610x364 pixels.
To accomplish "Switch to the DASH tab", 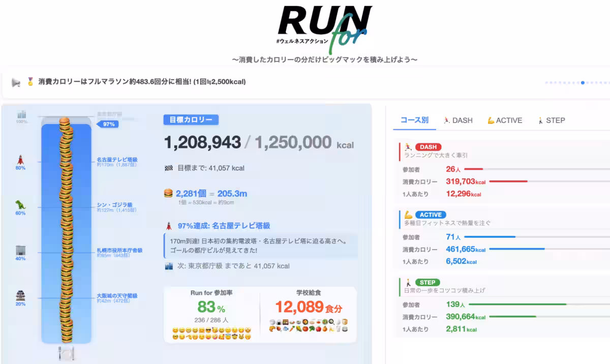I will [x=457, y=120].
